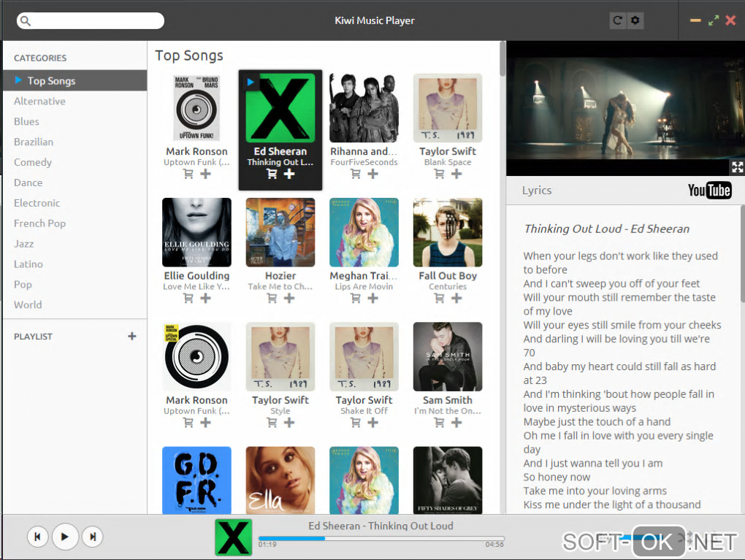Screen dimensions: 745x560
Task: Click cart icon under Taylor Swift Style
Action: (272, 423)
